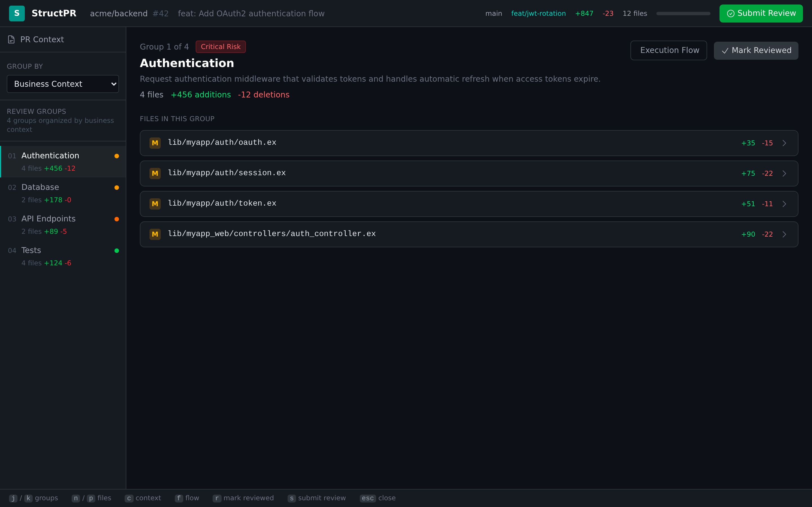
Task: Click the review progress bar near 12 files
Action: (683, 14)
